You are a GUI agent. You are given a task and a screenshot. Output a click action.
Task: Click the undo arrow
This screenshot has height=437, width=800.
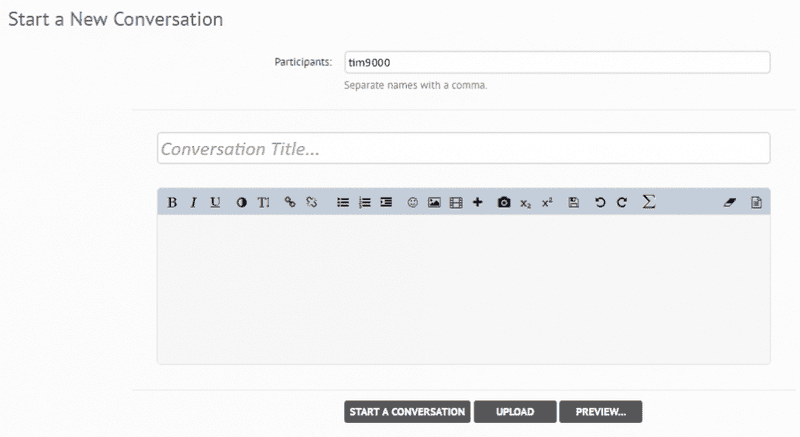(600, 202)
